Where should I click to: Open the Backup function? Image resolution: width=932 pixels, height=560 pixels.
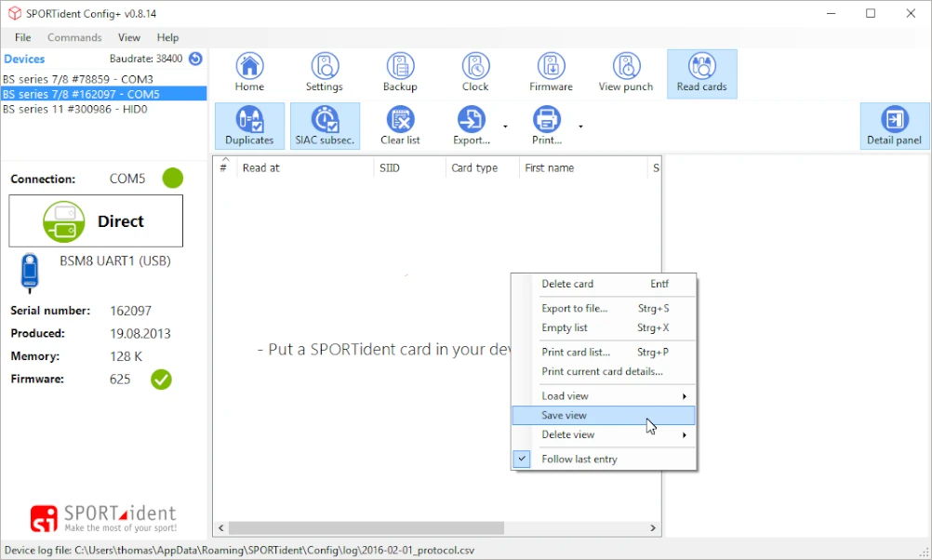click(400, 73)
